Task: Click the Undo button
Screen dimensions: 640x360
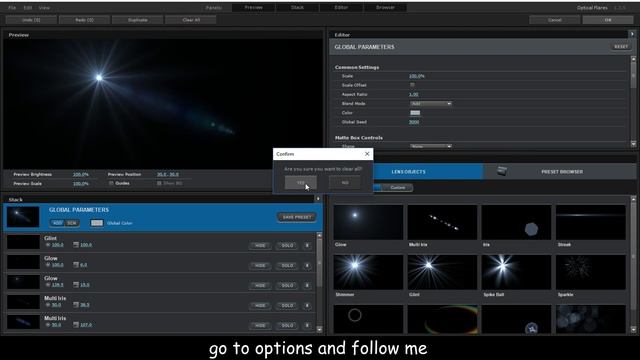Action: tap(31, 20)
